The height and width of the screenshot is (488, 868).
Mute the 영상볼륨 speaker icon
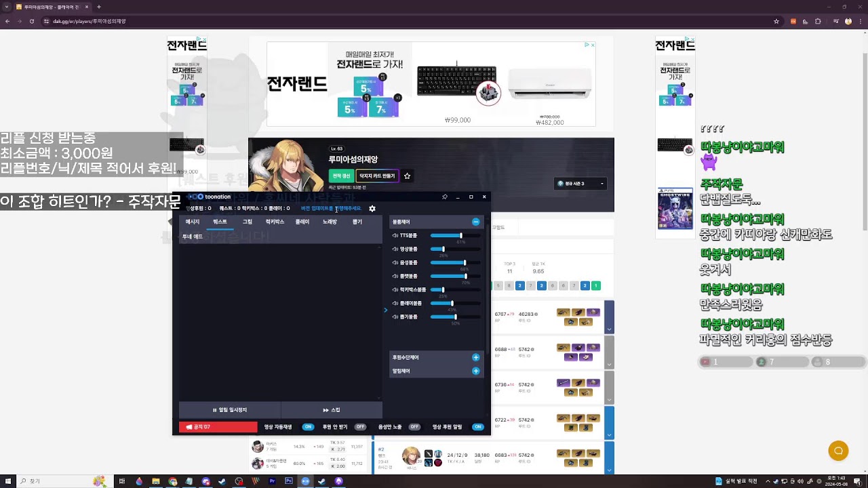click(x=395, y=249)
